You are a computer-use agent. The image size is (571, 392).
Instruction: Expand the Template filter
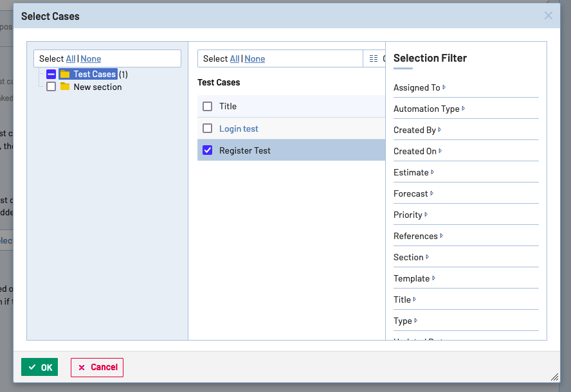point(414,278)
